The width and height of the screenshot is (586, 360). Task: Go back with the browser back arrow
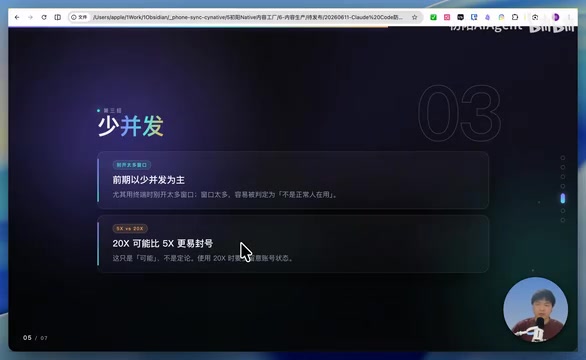[17, 17]
